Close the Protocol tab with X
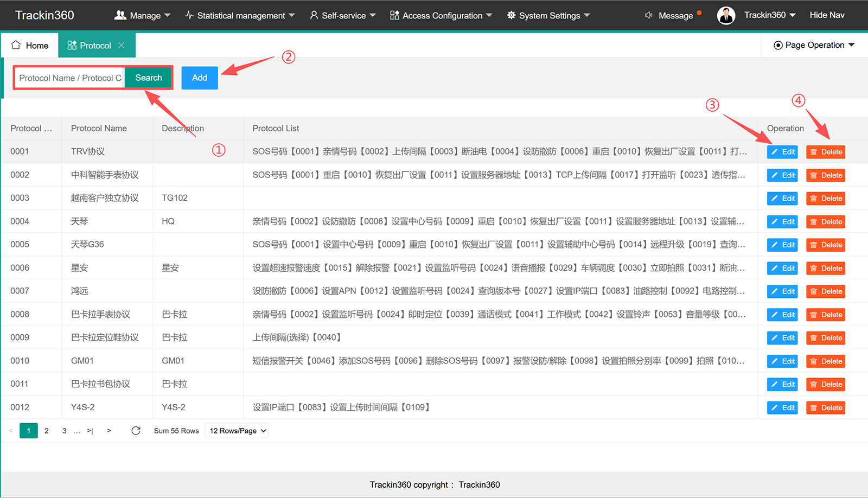 coord(122,46)
